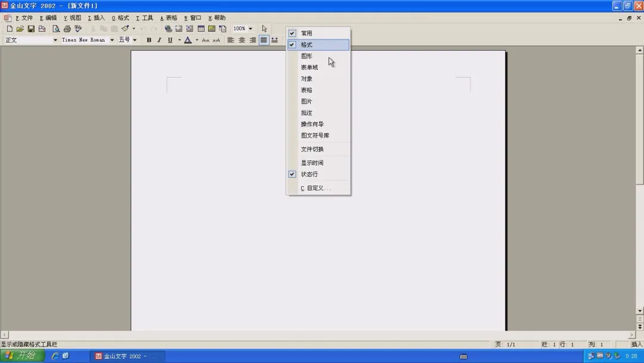Apply italic formatting
Image resolution: width=644 pixels, height=363 pixels.
tap(159, 40)
